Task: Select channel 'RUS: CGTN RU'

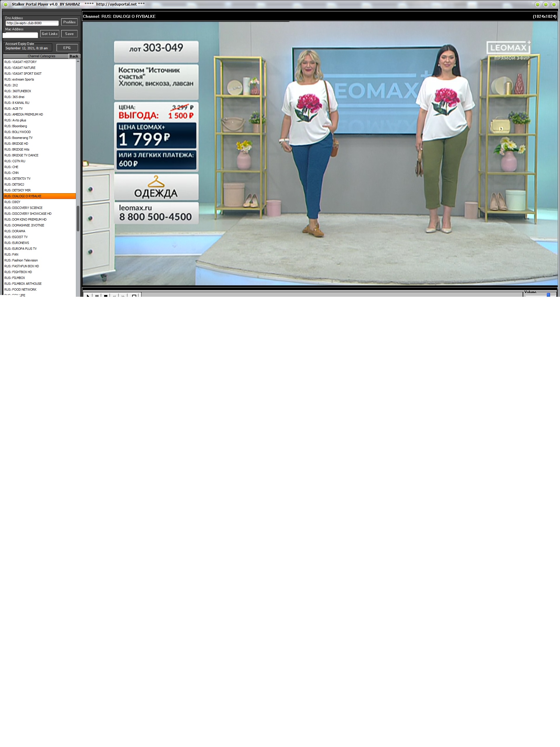Action: tap(39, 161)
